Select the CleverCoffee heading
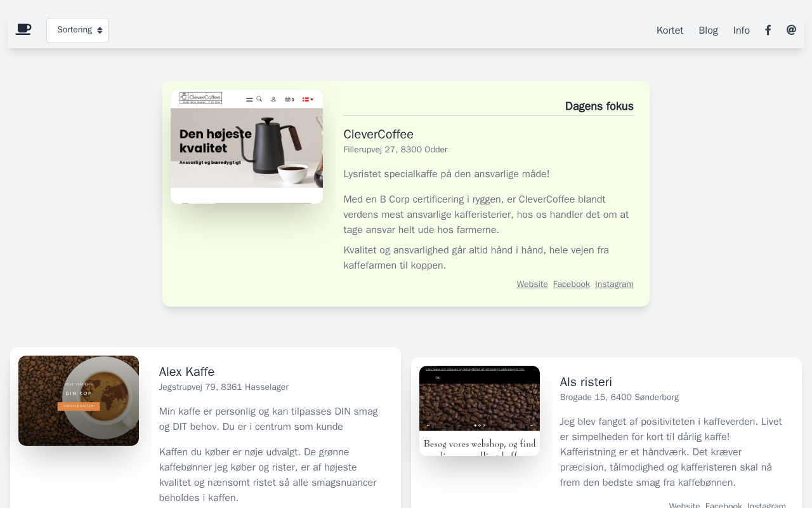This screenshot has width=812, height=508. pos(378,135)
